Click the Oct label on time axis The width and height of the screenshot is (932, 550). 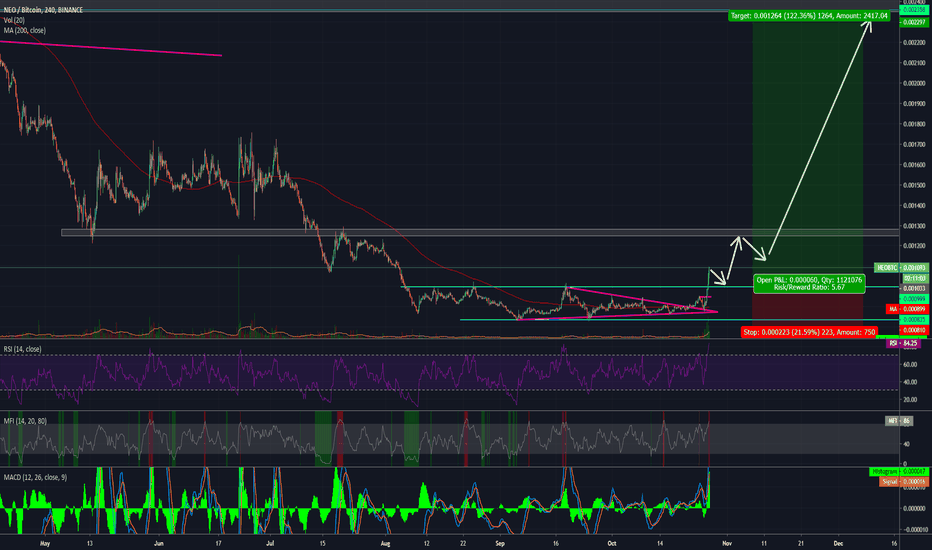(612, 543)
